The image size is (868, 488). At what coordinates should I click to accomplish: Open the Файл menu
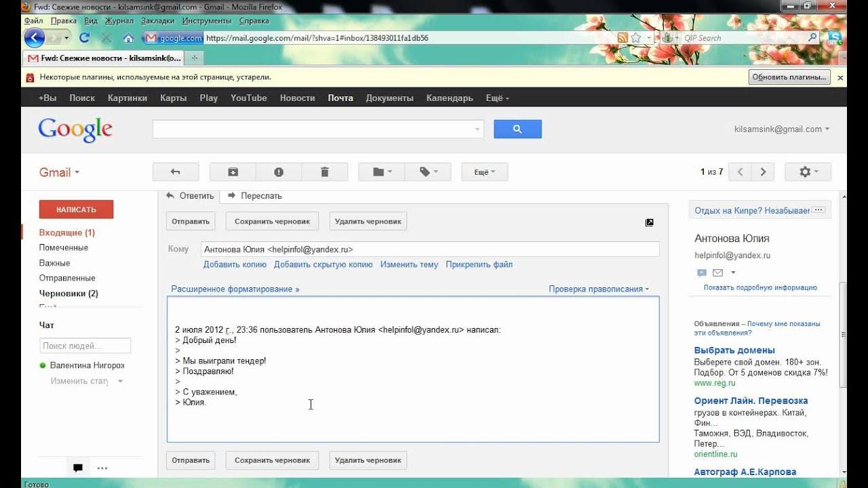[x=34, y=20]
